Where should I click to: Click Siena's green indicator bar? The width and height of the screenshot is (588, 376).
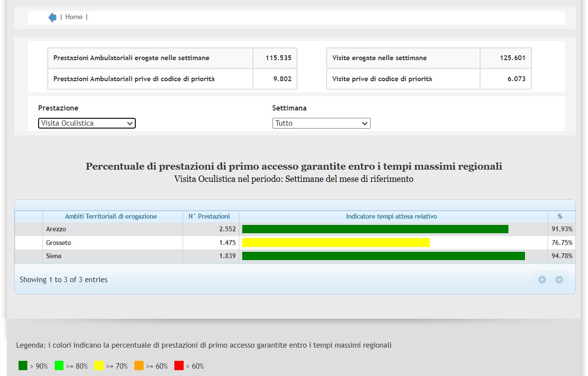tap(383, 256)
